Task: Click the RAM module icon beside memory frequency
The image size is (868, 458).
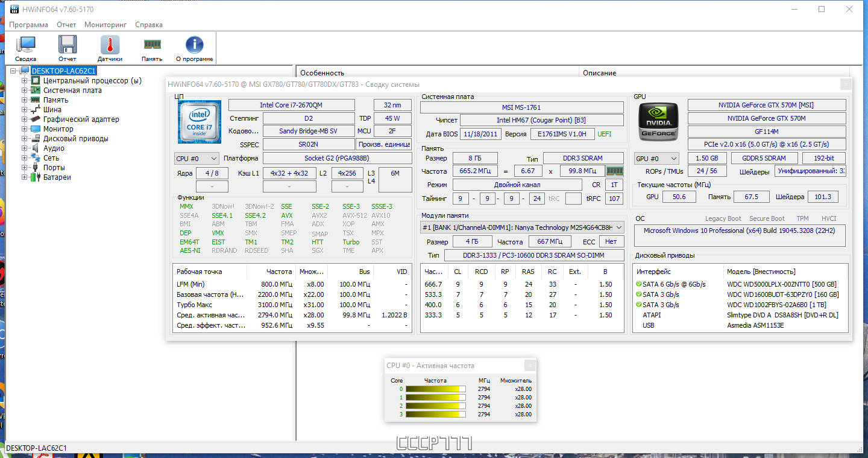Action: click(615, 171)
